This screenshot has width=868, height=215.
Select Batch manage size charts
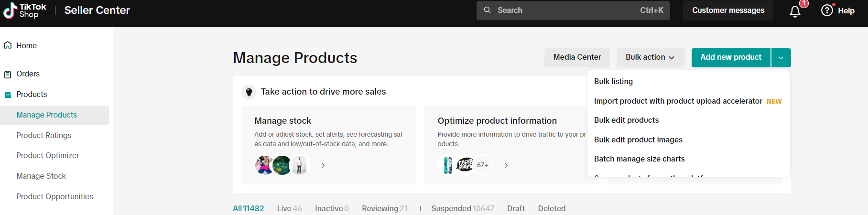tap(639, 159)
